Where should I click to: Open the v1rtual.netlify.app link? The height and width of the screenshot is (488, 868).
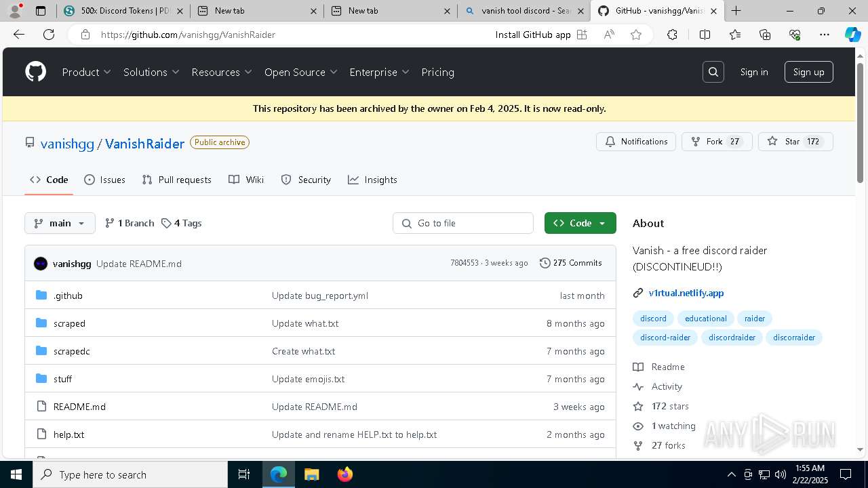pos(686,293)
